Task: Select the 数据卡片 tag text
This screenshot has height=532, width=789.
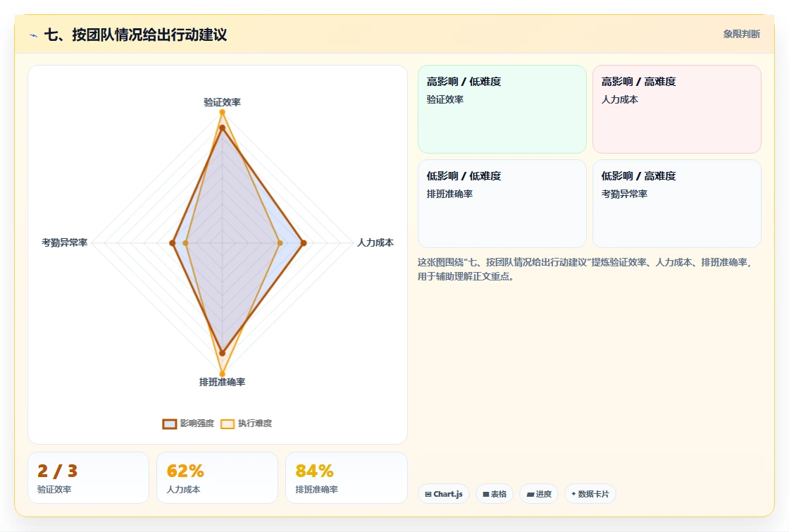Action: tap(593, 494)
